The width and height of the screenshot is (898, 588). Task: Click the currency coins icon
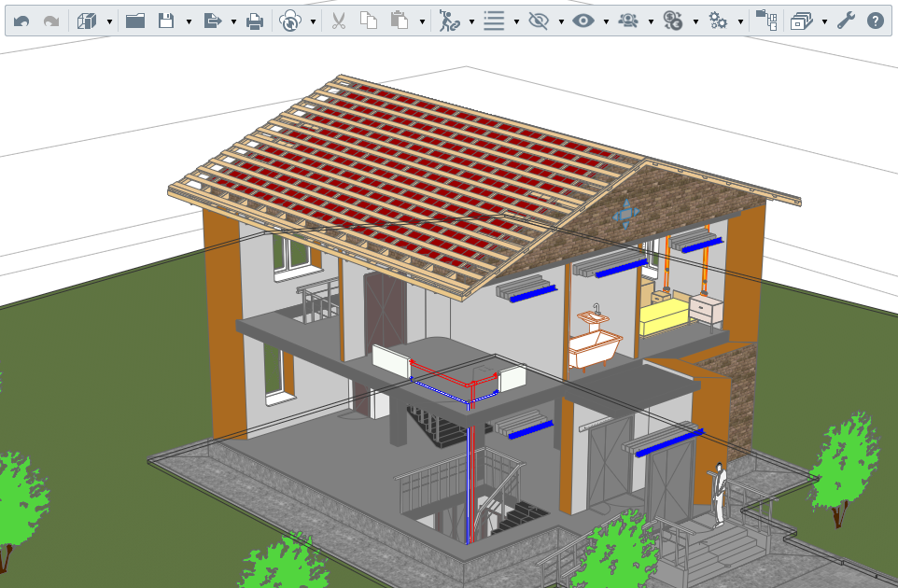(673, 21)
